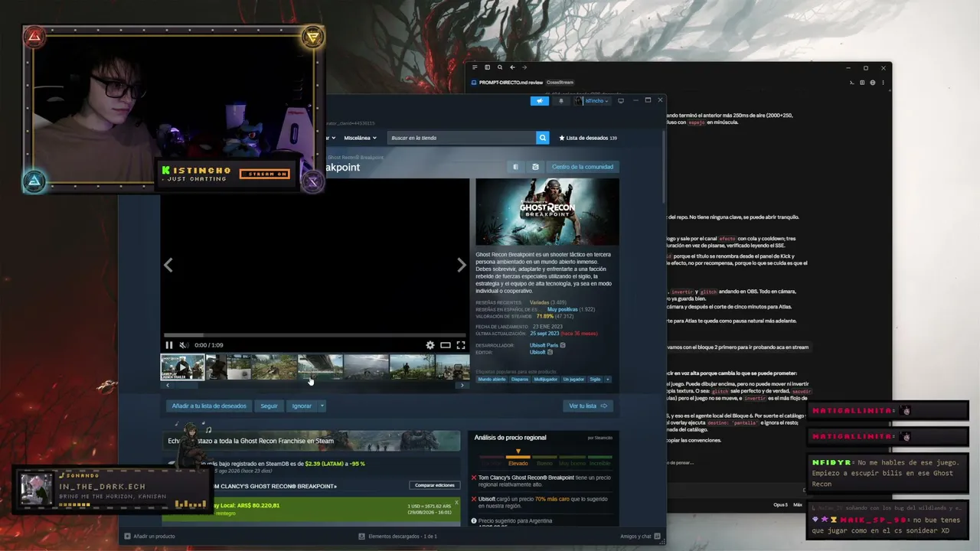This screenshot has width=980, height=551.
Task: Go to next media with right arrow
Action: point(461,265)
